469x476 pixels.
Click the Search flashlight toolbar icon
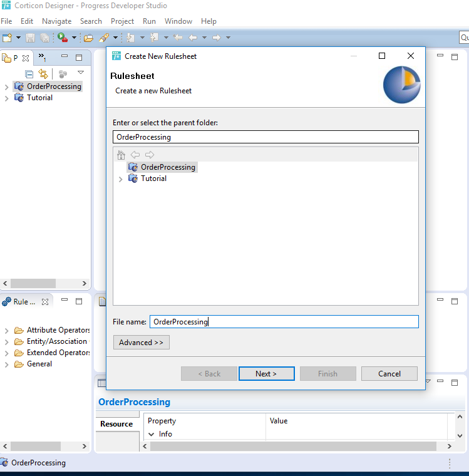(x=104, y=38)
